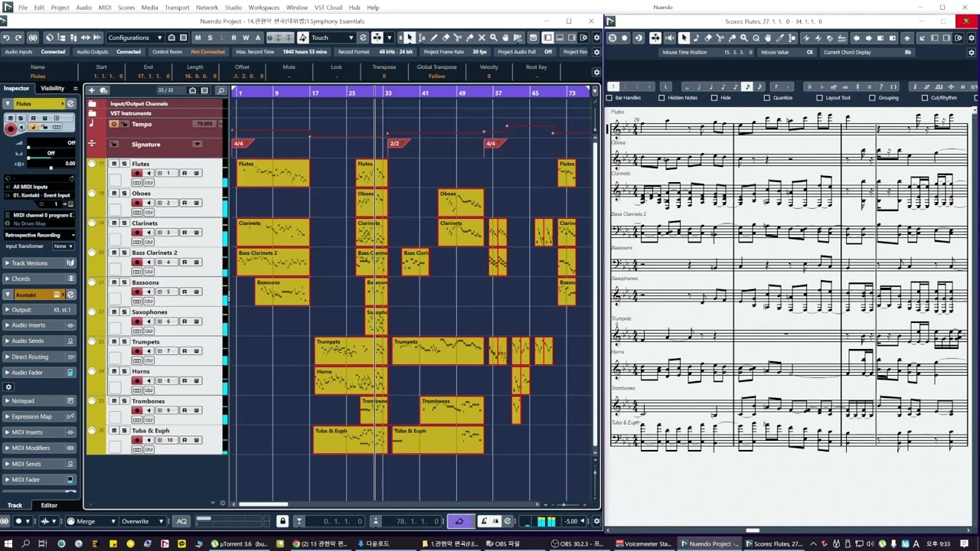This screenshot has height=551, width=980.
Task: Check the Layout Tool checkbox
Action: (x=819, y=98)
